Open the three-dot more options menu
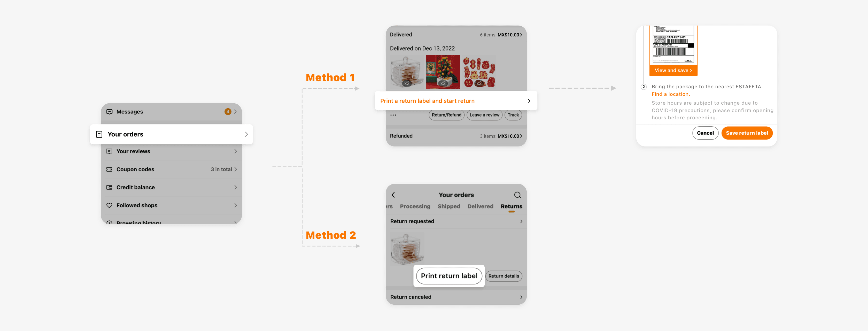The width and height of the screenshot is (868, 331). click(x=393, y=115)
